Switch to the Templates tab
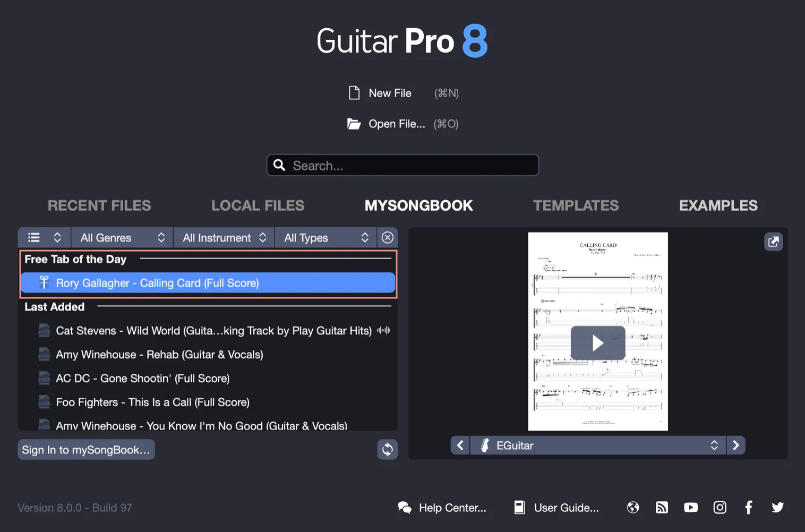 tap(576, 205)
